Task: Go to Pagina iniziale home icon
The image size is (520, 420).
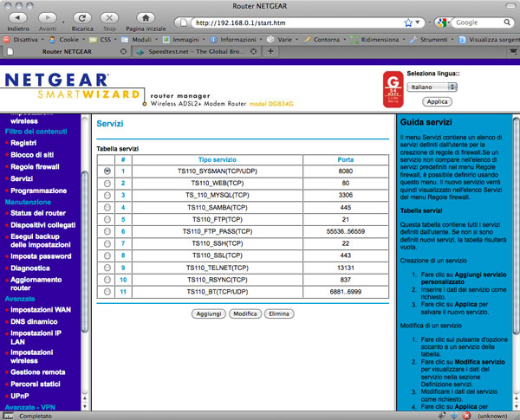Action: coord(146,17)
